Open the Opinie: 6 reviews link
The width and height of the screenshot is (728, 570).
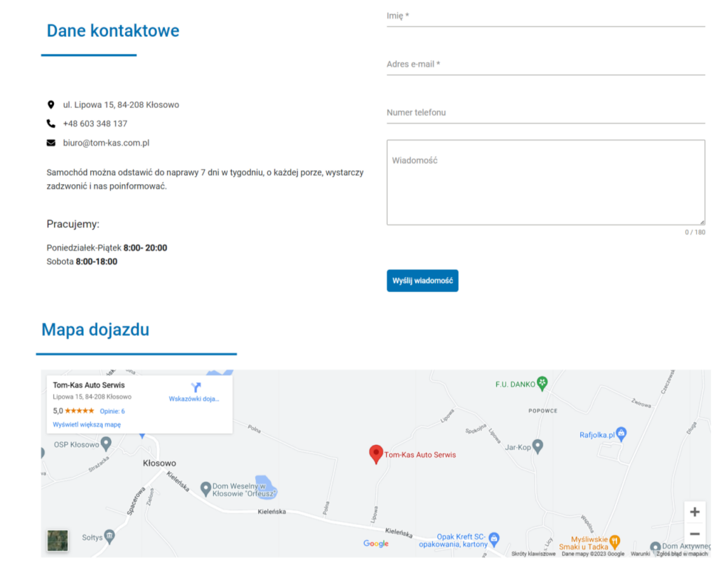click(112, 411)
